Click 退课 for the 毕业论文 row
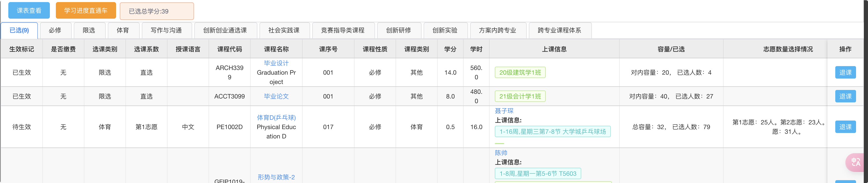The image size is (868, 183). click(x=845, y=96)
